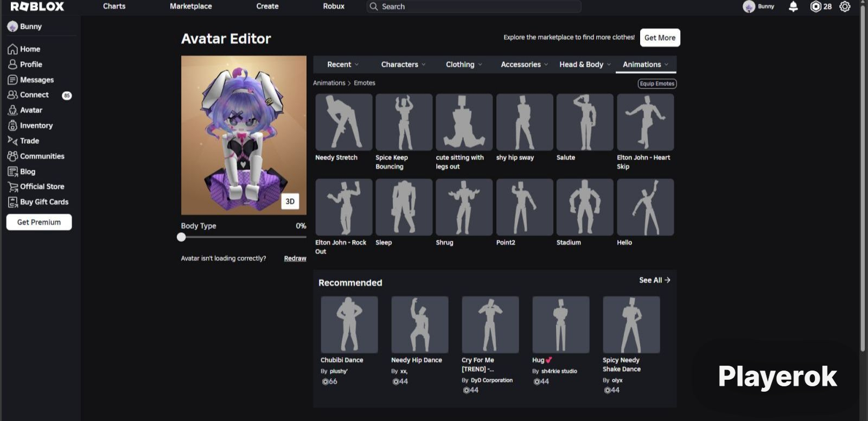Toggle the 3D avatar view
This screenshot has height=421, width=868.
[x=290, y=201]
